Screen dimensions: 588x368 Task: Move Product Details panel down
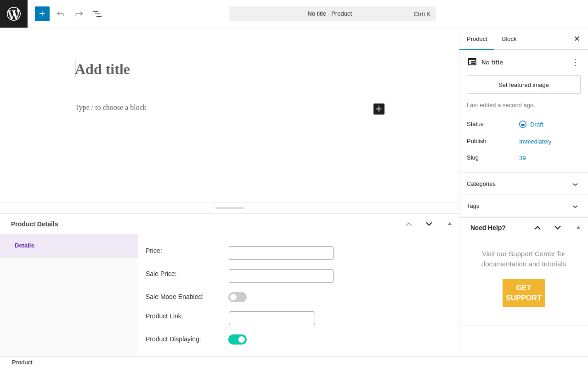(x=429, y=224)
